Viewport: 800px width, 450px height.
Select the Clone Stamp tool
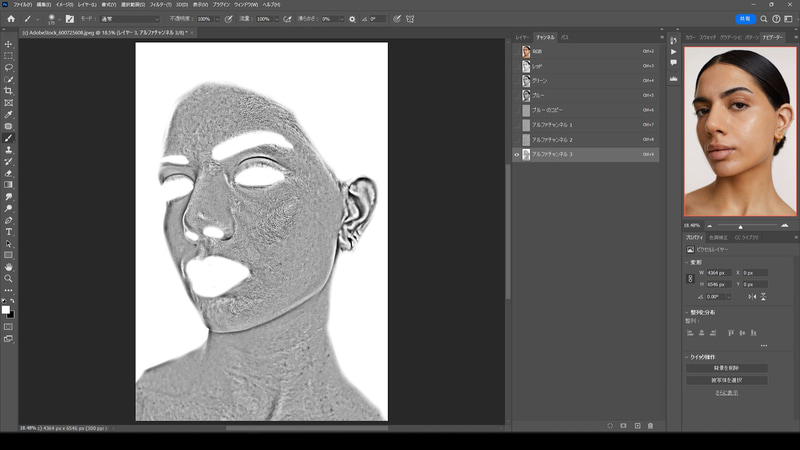tap(9, 150)
